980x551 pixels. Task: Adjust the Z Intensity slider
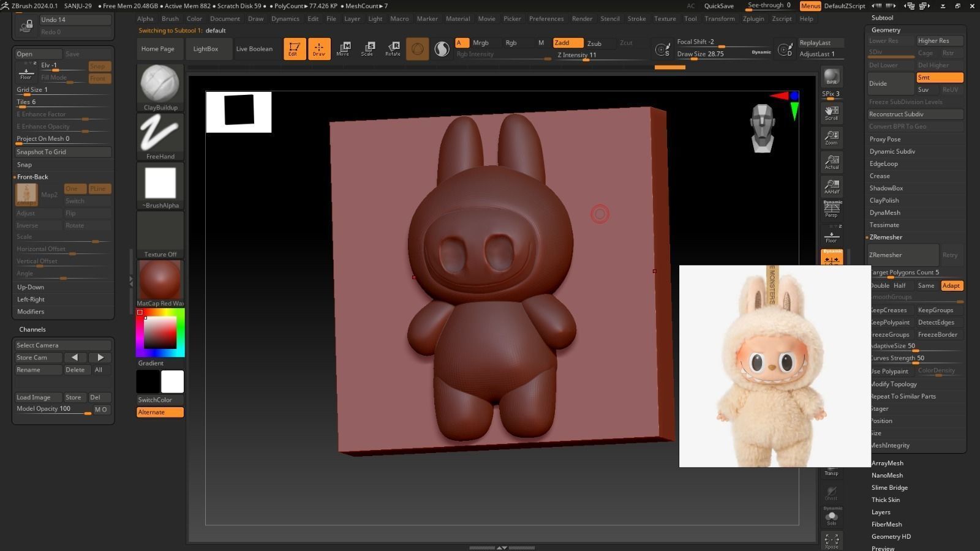click(601, 55)
